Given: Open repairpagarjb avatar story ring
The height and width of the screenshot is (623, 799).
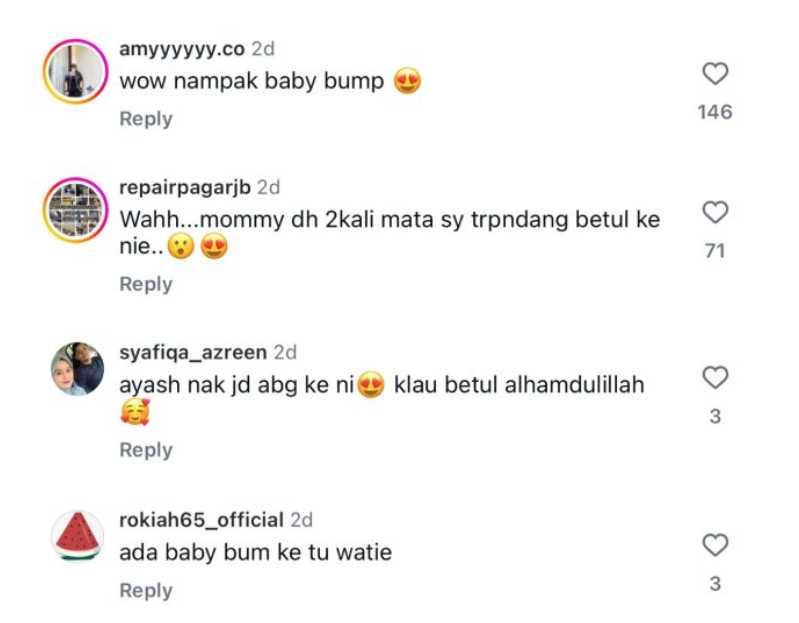Looking at the screenshot, I should point(75,210).
